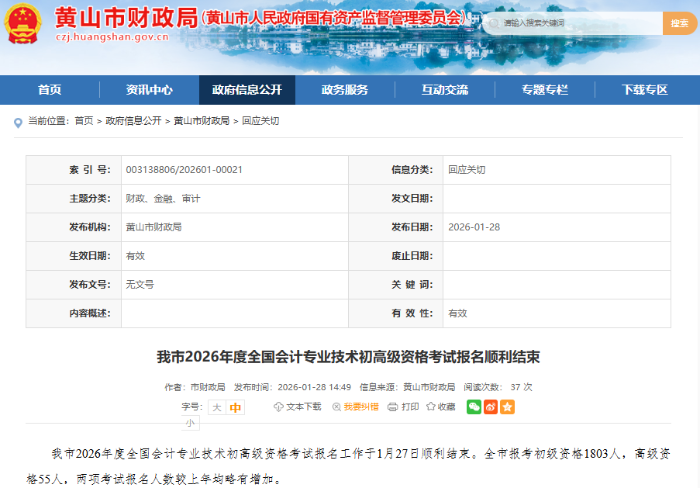Click the 无文号 document number value

(140, 284)
